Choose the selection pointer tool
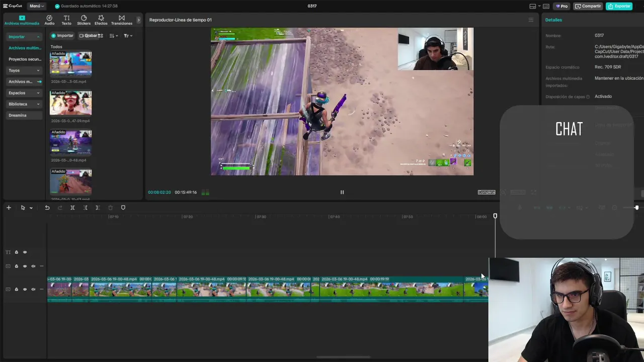644x362 pixels. tap(23, 208)
